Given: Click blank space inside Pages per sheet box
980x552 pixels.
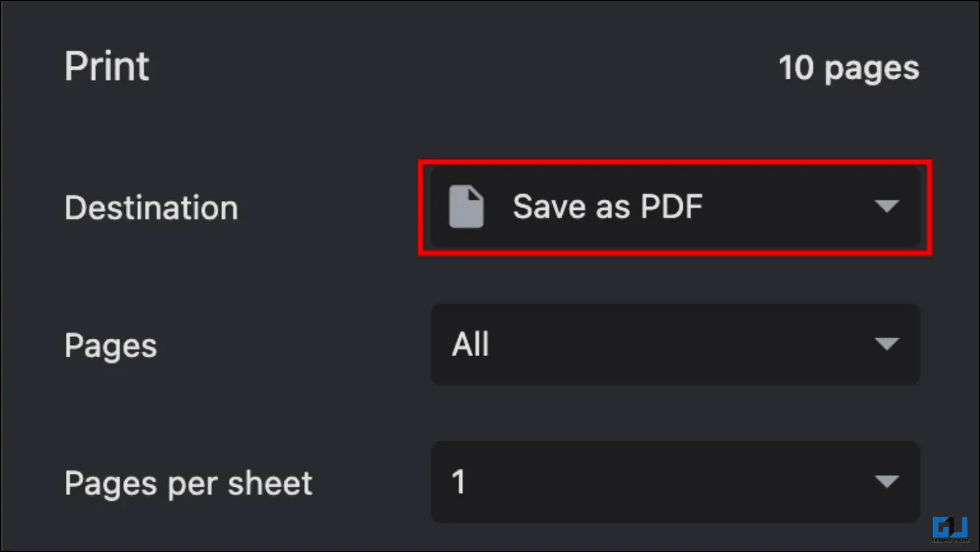Looking at the screenshot, I should (x=672, y=482).
